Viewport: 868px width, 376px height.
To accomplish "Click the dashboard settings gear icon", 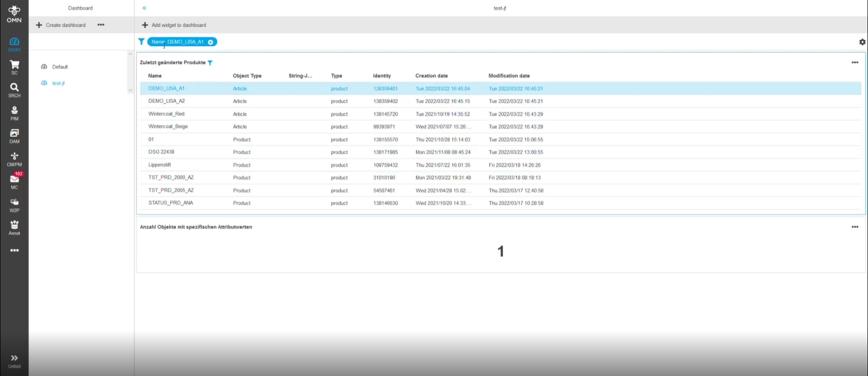I will 862,42.
